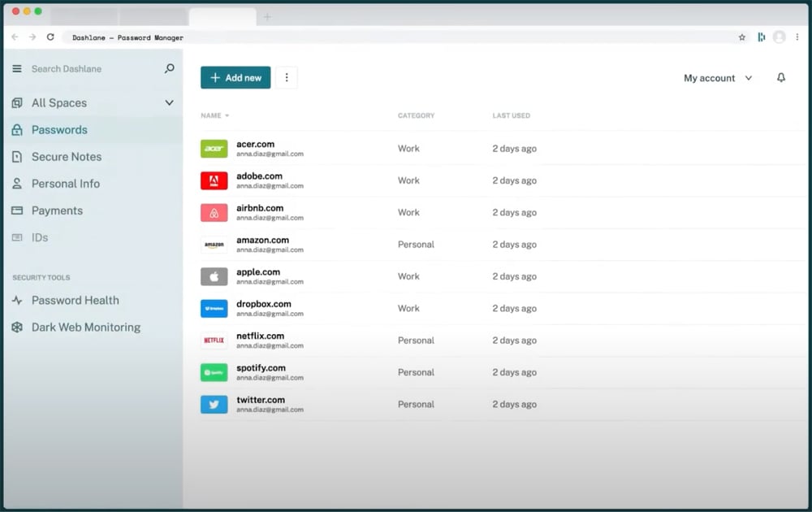The height and width of the screenshot is (512, 812).
Task: Click the notification bell icon
Action: point(781,78)
